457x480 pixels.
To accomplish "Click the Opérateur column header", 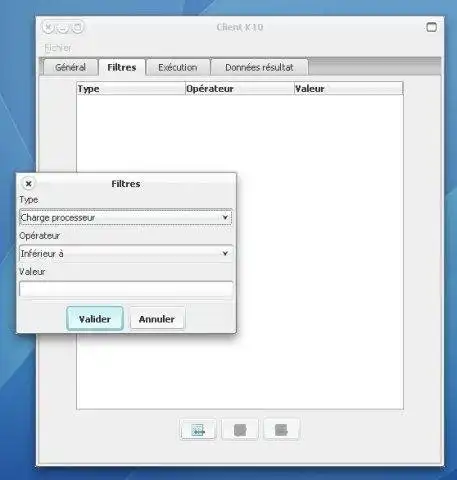I will coord(240,89).
